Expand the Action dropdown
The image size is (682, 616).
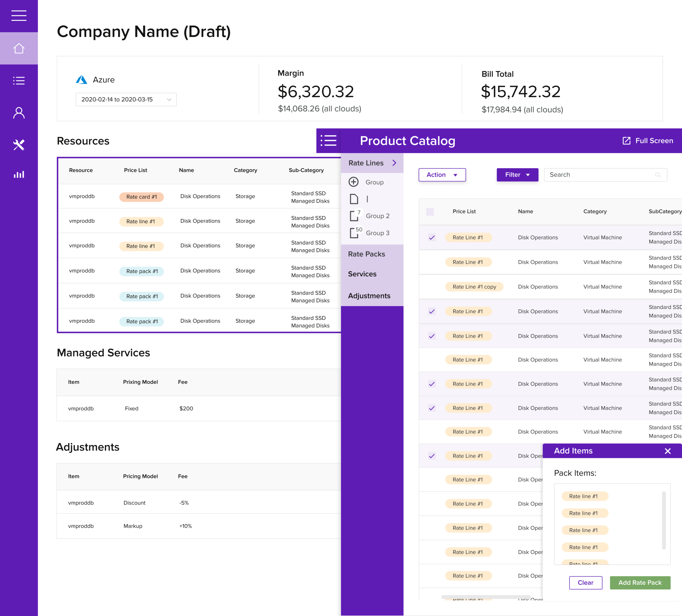(x=442, y=175)
